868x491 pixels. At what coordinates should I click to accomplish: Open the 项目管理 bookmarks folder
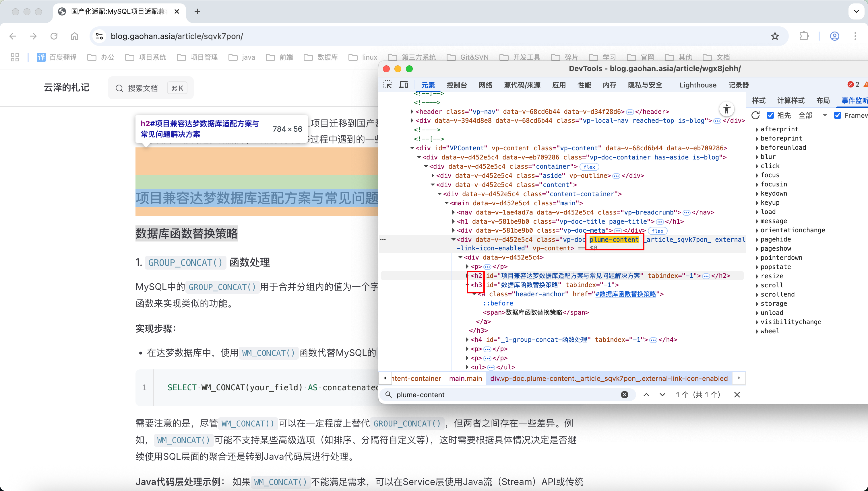pyautogui.click(x=197, y=57)
